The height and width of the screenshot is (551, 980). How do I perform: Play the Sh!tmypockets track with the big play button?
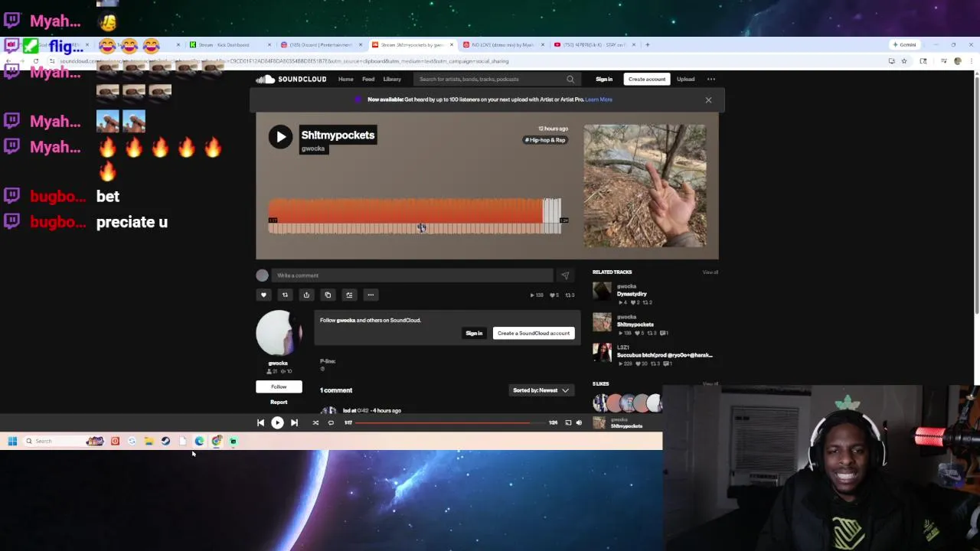click(280, 137)
